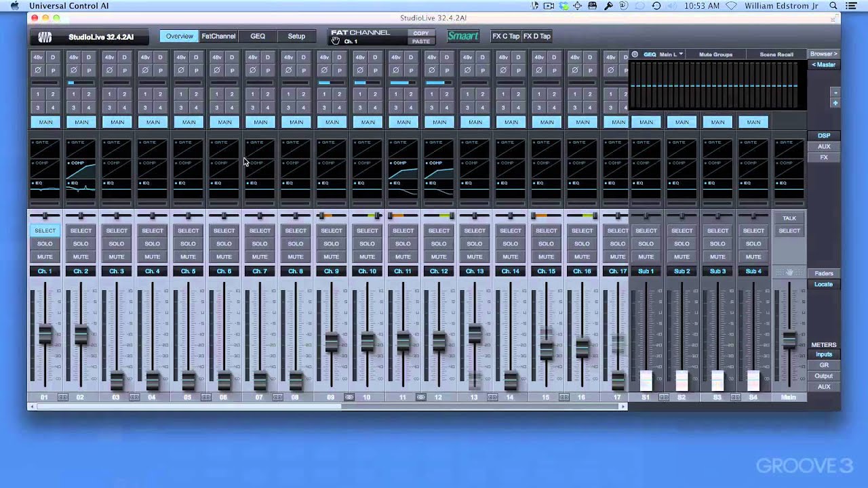Click the stereo link icon between 03 and 04
The height and width of the screenshot is (488, 868).
coord(134,397)
